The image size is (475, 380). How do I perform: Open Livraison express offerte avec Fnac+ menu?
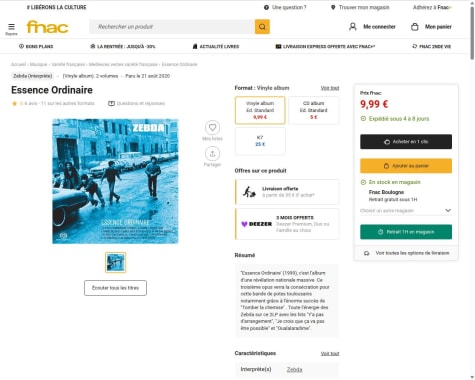[x=325, y=46]
